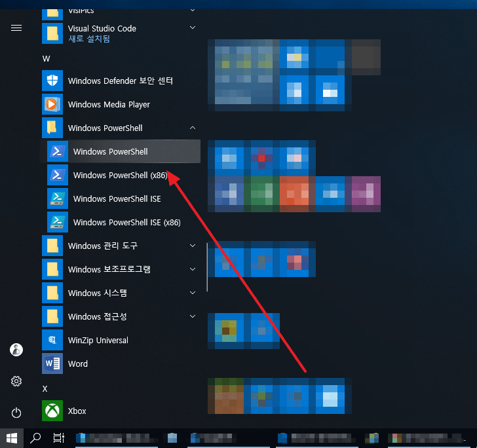Click the letter X section header
477x448 pixels.
pyautogui.click(x=45, y=388)
